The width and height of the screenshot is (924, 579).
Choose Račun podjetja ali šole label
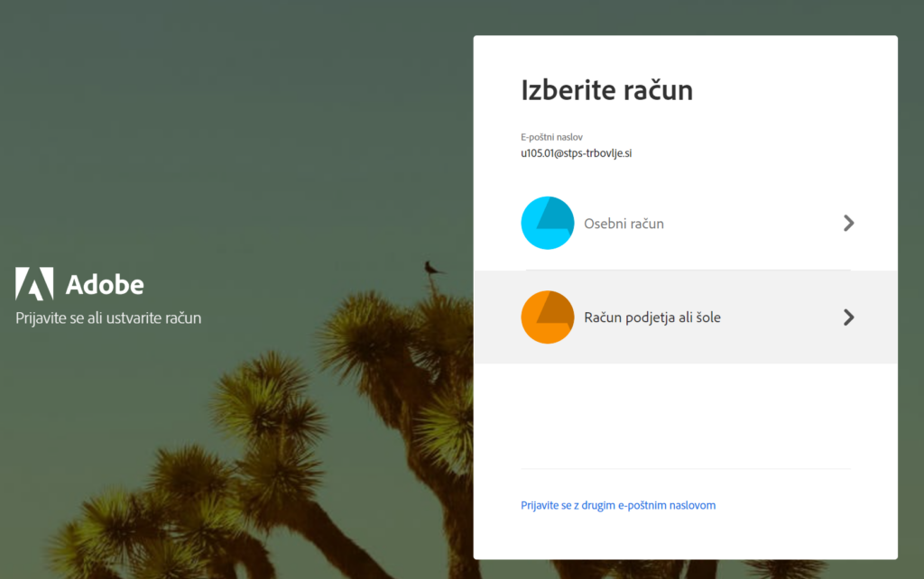click(x=652, y=317)
